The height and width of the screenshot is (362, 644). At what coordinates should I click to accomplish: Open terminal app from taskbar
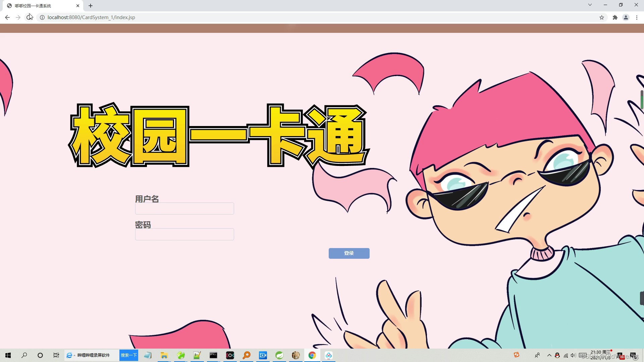pyautogui.click(x=213, y=355)
